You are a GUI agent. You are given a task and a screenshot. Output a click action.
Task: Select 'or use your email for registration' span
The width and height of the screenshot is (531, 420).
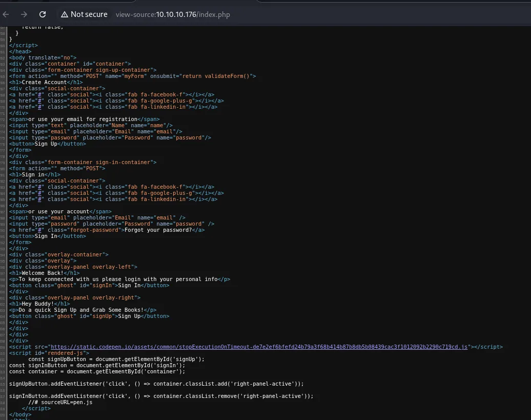pyautogui.click(x=85, y=119)
